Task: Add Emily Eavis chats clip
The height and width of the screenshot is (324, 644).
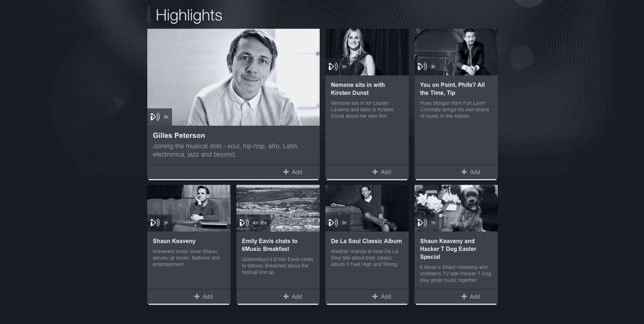Action: click(x=297, y=297)
